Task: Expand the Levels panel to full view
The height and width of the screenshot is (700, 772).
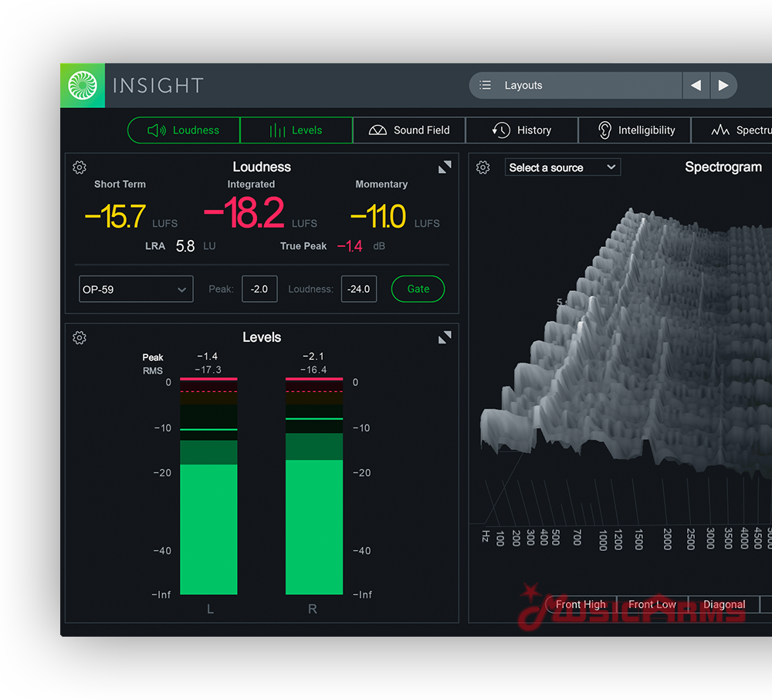Action: coord(445,338)
